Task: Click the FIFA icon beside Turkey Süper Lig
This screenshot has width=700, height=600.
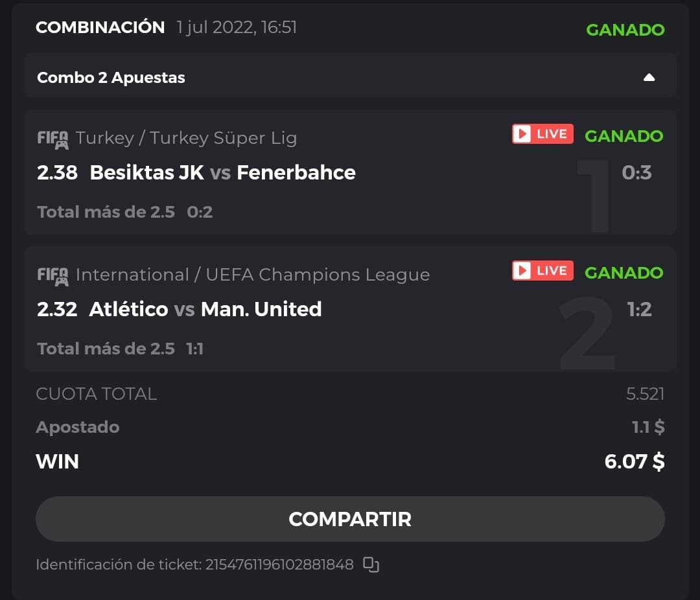Action: coord(52,139)
